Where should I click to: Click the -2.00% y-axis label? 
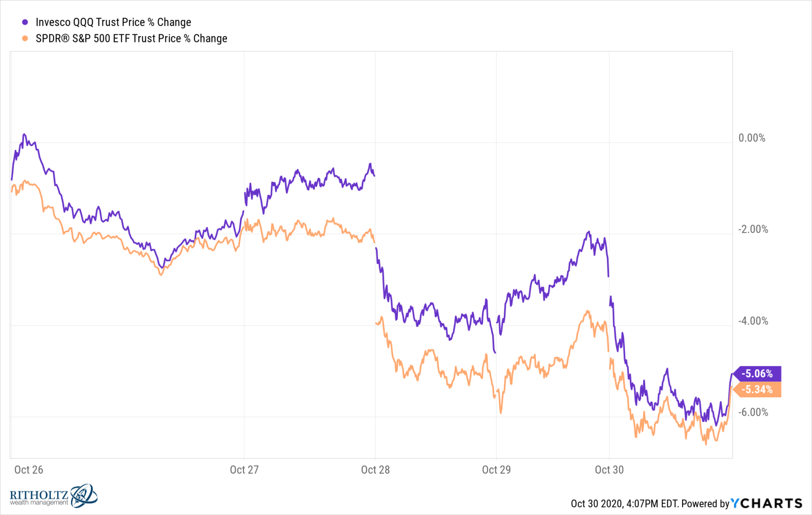coord(753,229)
